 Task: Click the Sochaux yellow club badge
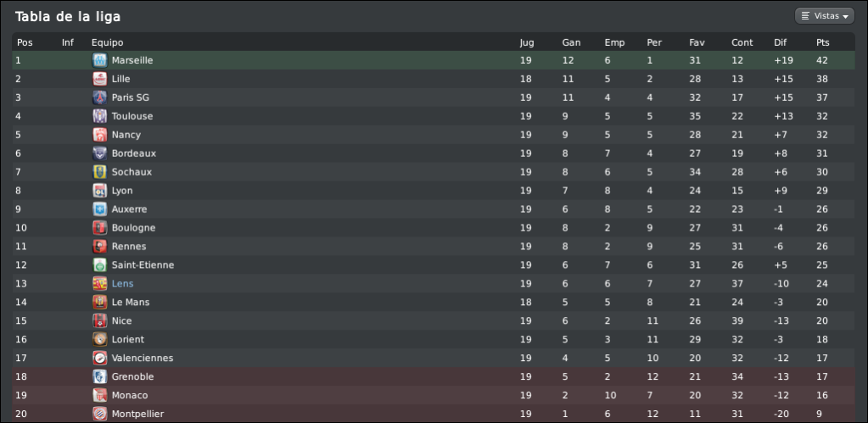click(99, 172)
